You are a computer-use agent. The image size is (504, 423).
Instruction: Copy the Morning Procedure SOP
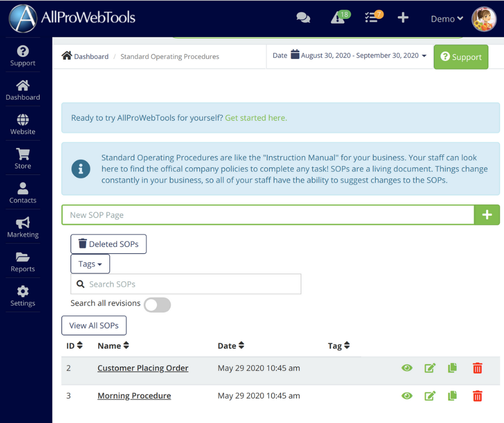coord(452,396)
